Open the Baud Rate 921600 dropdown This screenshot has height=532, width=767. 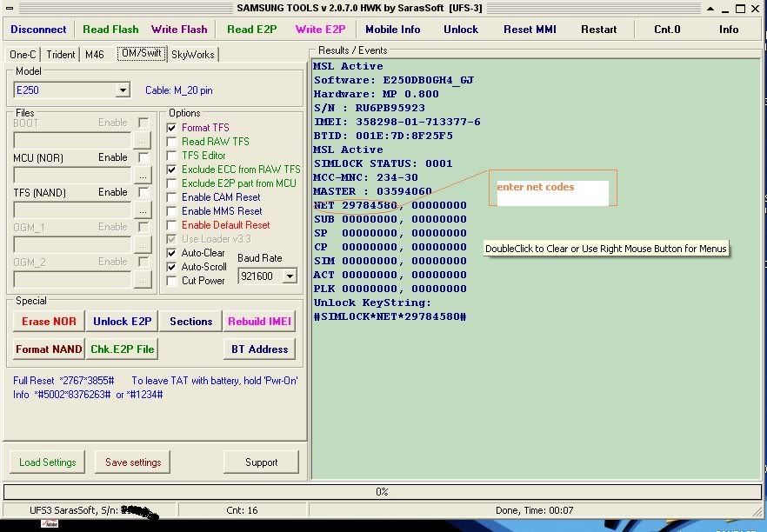click(290, 276)
